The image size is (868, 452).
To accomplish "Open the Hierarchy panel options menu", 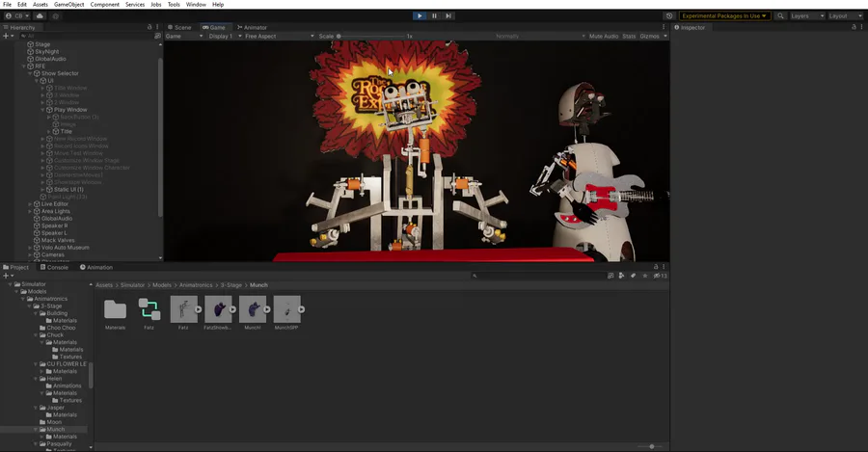I will point(157,27).
